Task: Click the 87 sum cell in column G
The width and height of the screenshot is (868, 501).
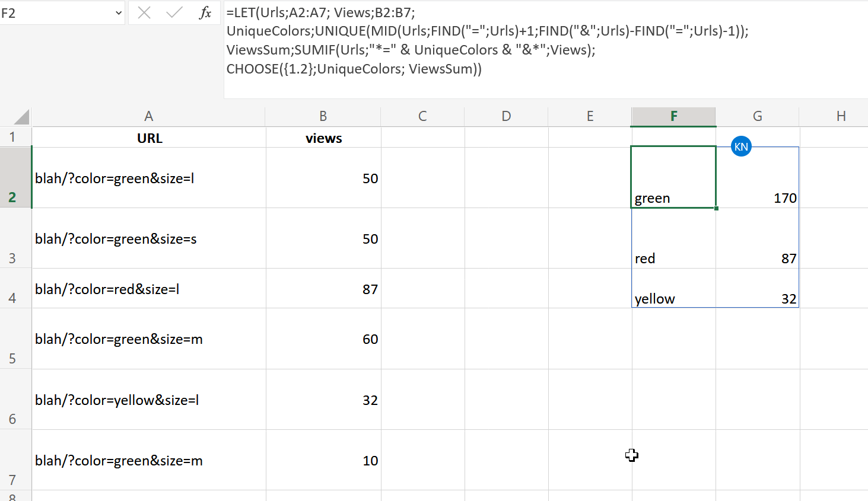Action: pos(758,238)
